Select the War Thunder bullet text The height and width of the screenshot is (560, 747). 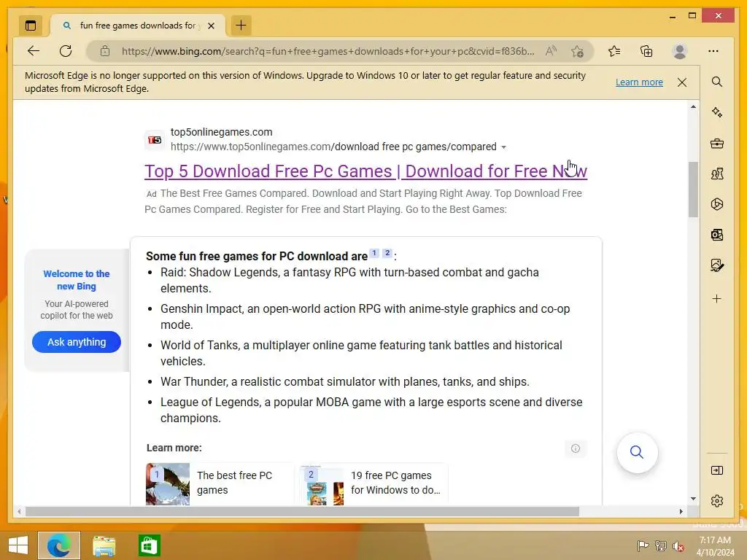pyautogui.click(x=345, y=382)
